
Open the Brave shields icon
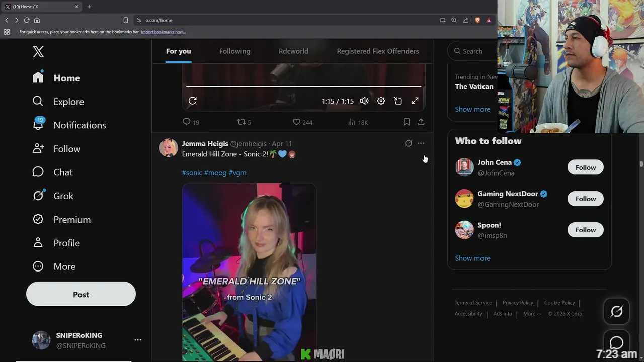pyautogui.click(x=477, y=20)
